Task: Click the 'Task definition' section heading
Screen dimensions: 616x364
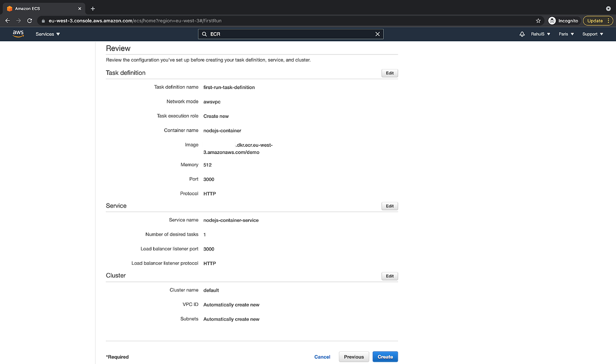Action: 126,73
